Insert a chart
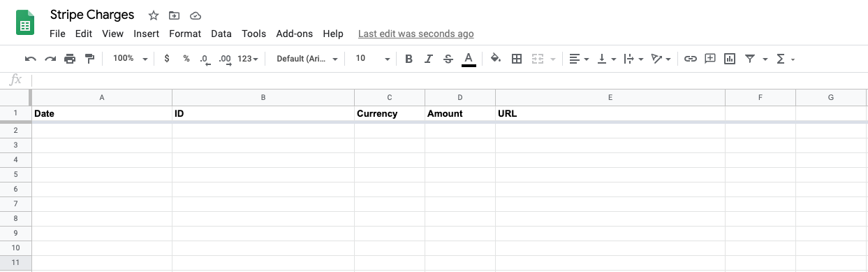The height and width of the screenshot is (272, 868). (x=730, y=59)
